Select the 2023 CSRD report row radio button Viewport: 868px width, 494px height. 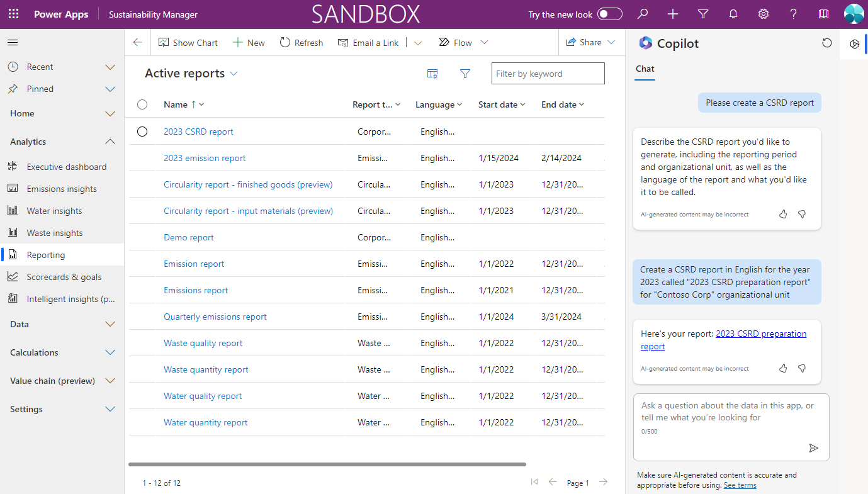point(142,132)
